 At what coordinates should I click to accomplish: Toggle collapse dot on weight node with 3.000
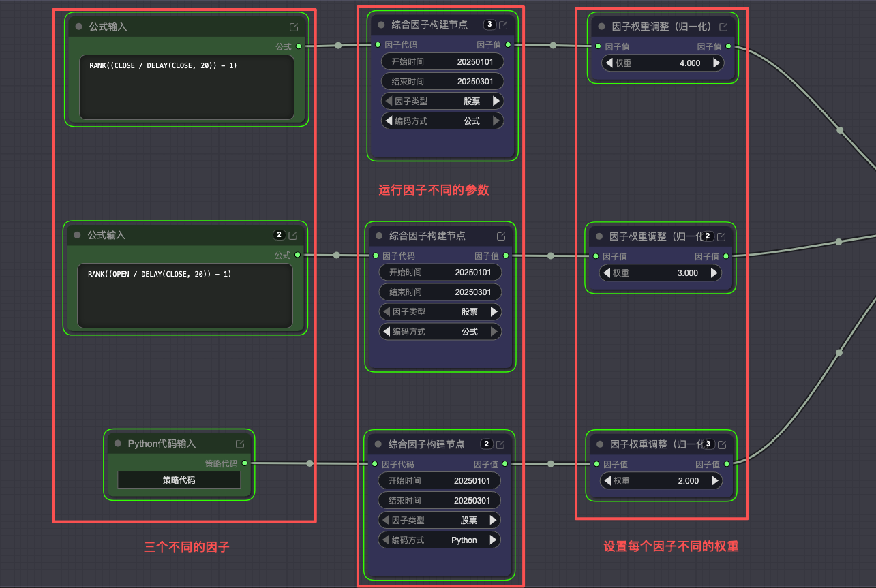pos(600,236)
